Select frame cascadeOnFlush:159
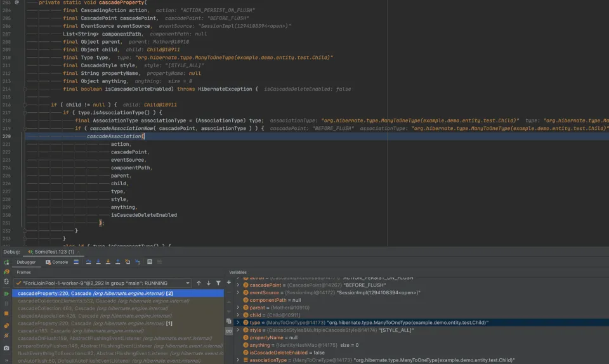Viewport: 609px width, 364px height. pos(118,339)
